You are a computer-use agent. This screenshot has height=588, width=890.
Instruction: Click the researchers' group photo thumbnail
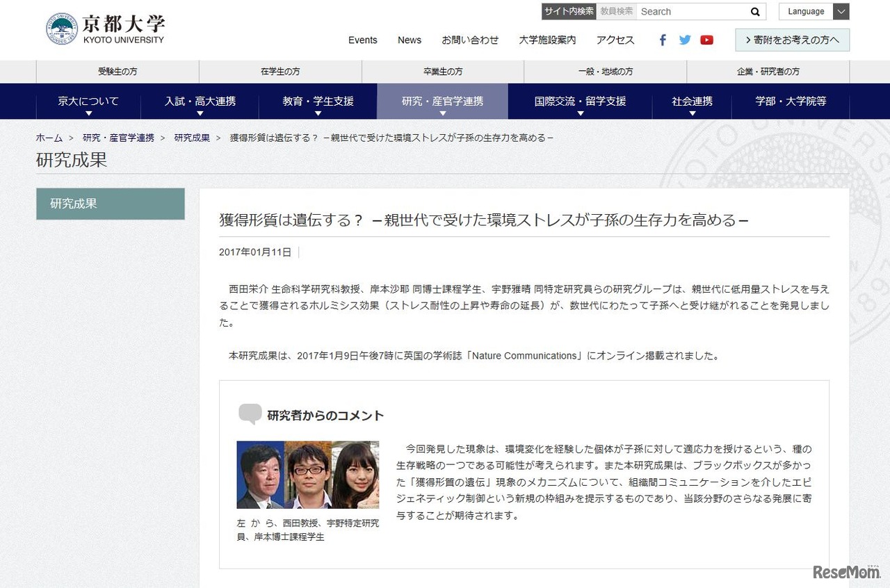point(308,474)
